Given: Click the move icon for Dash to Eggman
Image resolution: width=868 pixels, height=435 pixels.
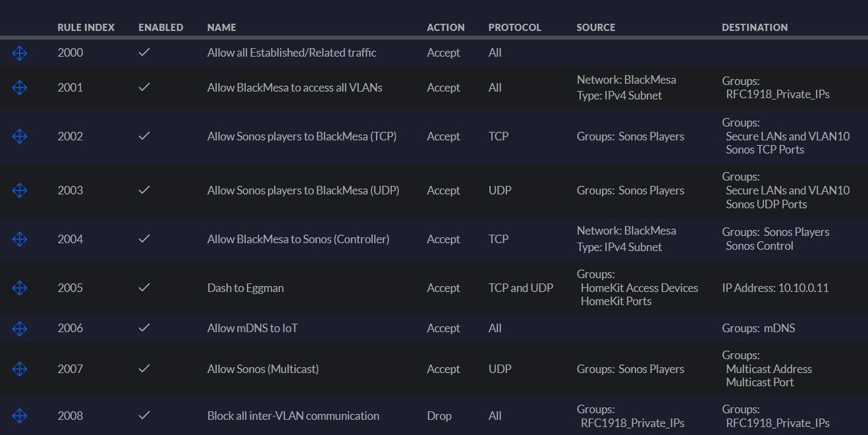Looking at the screenshot, I should click(x=20, y=288).
